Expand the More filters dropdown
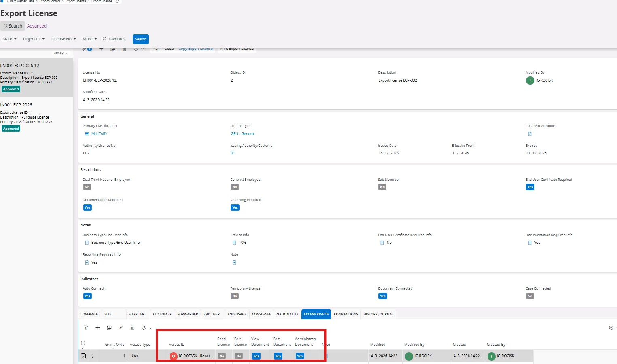The width and height of the screenshot is (617, 364). [x=90, y=39]
